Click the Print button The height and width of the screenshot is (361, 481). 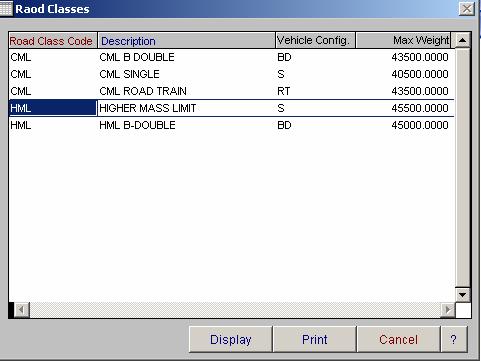pyautogui.click(x=315, y=339)
